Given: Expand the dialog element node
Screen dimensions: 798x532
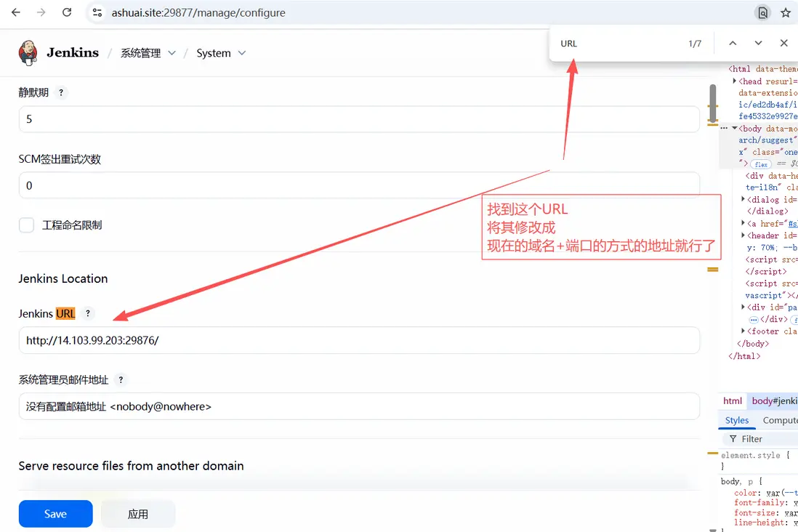Looking at the screenshot, I should coord(743,199).
